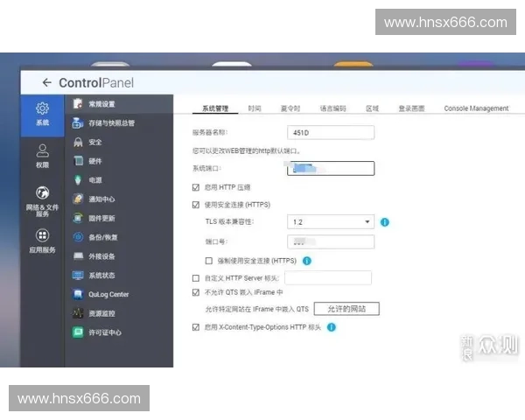Click the system port input field
The image size is (525, 420).
point(331,168)
